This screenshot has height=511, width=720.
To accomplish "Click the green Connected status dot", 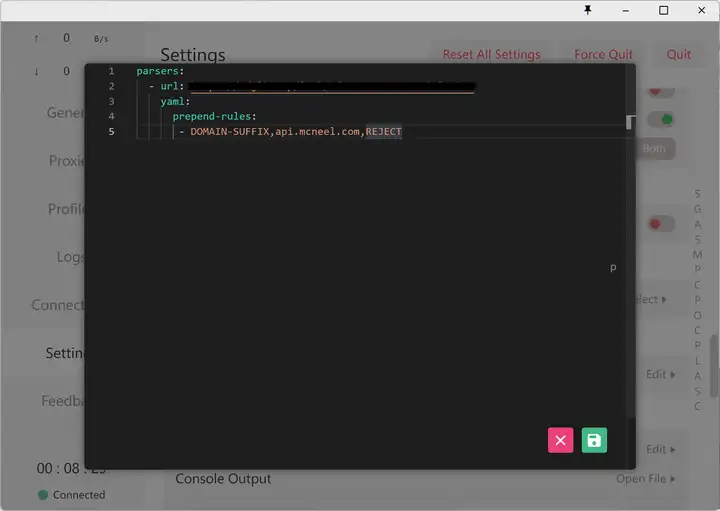I will 43,494.
